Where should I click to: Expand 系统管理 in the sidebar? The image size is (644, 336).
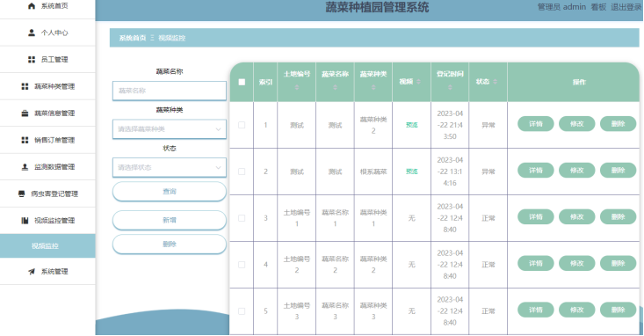click(47, 272)
